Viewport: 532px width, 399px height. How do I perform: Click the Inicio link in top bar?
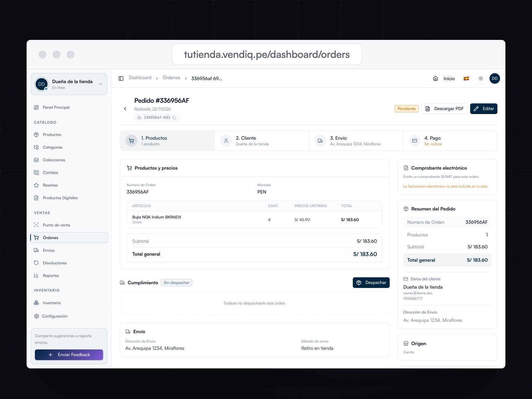[x=449, y=78]
